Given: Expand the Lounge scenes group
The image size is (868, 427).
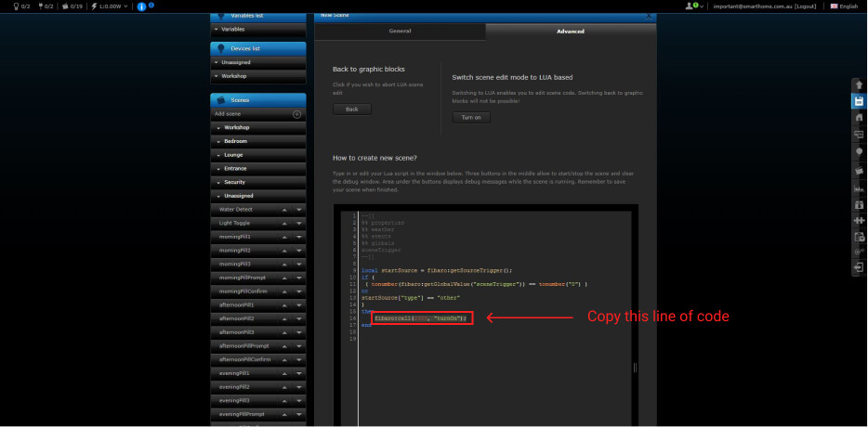Looking at the screenshot, I should (x=258, y=155).
